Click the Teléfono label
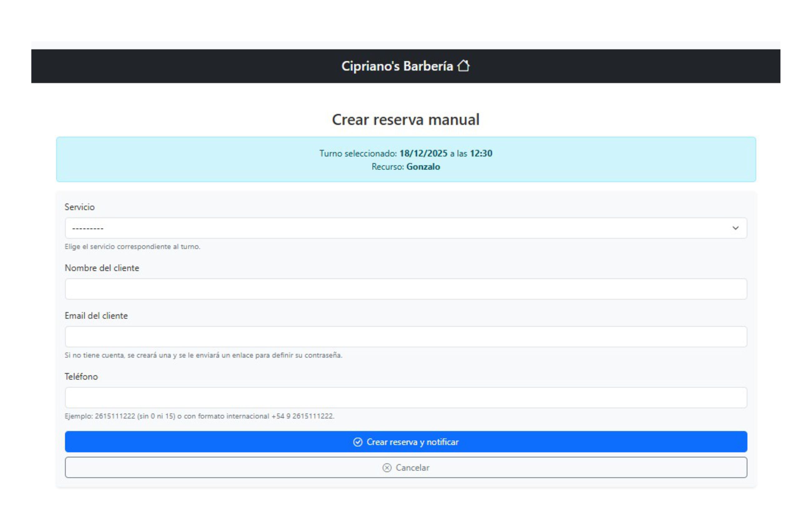 coord(81,377)
